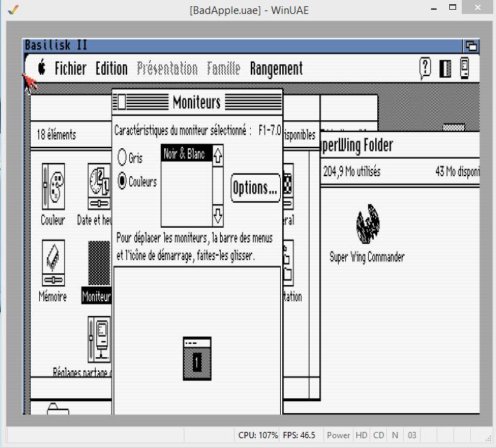Click the partly hidden folder icon at bottom left
Screen dimensions: 496x448
pos(58,408)
